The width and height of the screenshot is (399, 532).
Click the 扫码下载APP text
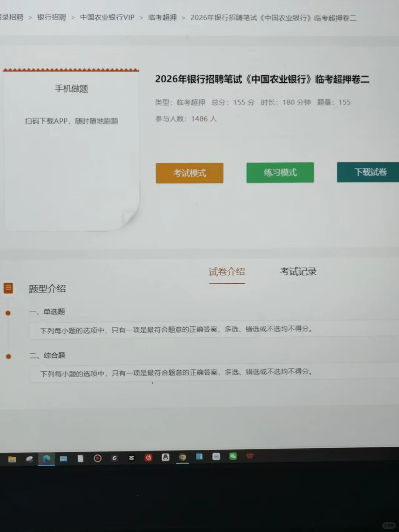pos(72,121)
